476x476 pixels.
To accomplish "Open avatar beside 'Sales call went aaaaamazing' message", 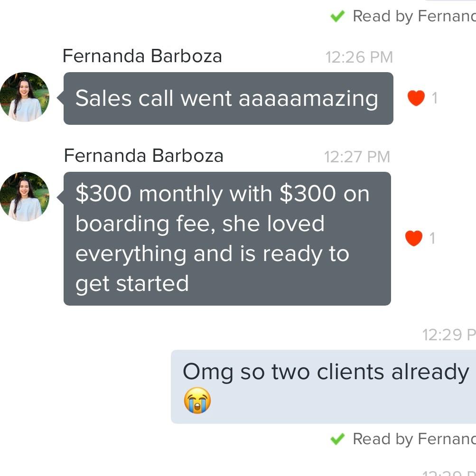I will point(25,97).
